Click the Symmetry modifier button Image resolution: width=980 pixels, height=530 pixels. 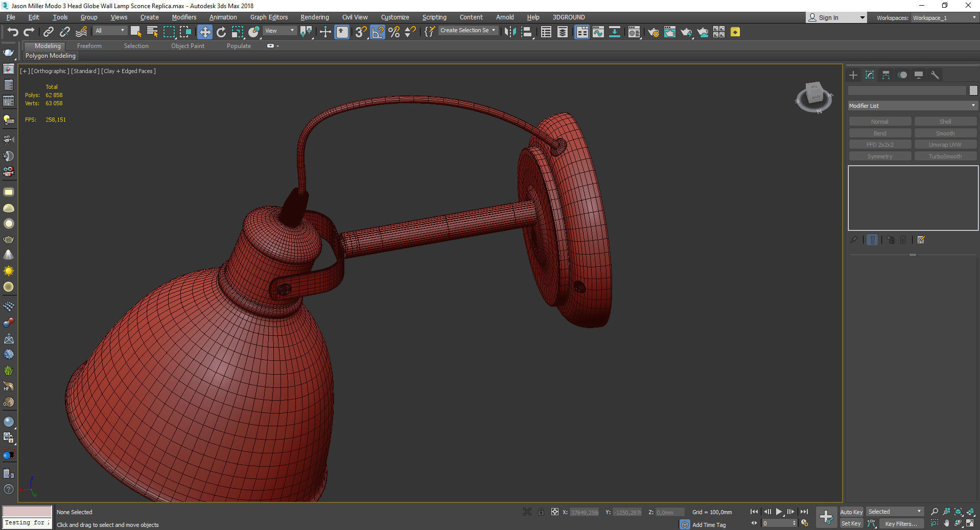880,156
